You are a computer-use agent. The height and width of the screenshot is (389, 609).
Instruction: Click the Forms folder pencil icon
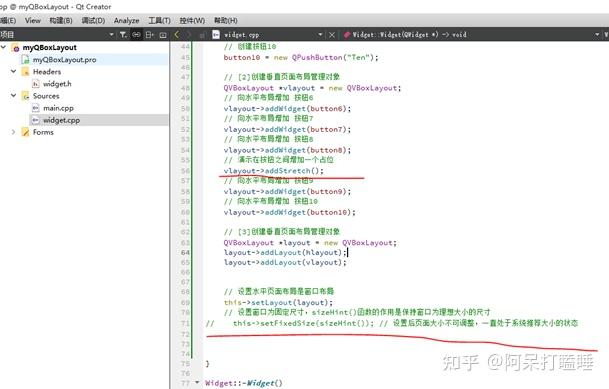[26, 132]
